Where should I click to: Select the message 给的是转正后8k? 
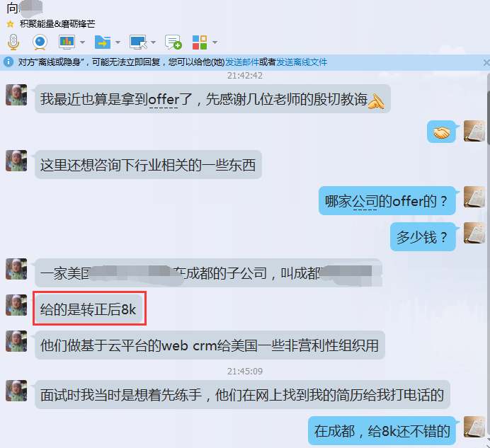(x=89, y=309)
